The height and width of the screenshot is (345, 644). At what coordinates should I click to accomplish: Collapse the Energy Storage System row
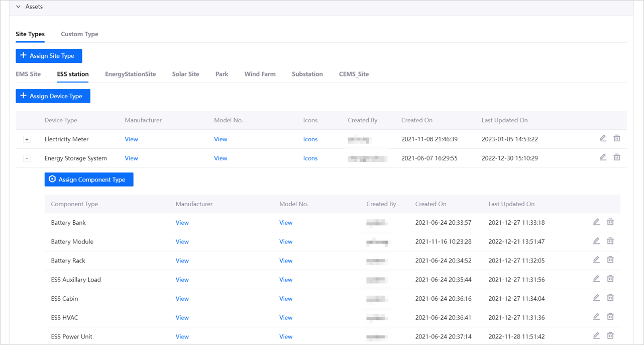(27, 158)
